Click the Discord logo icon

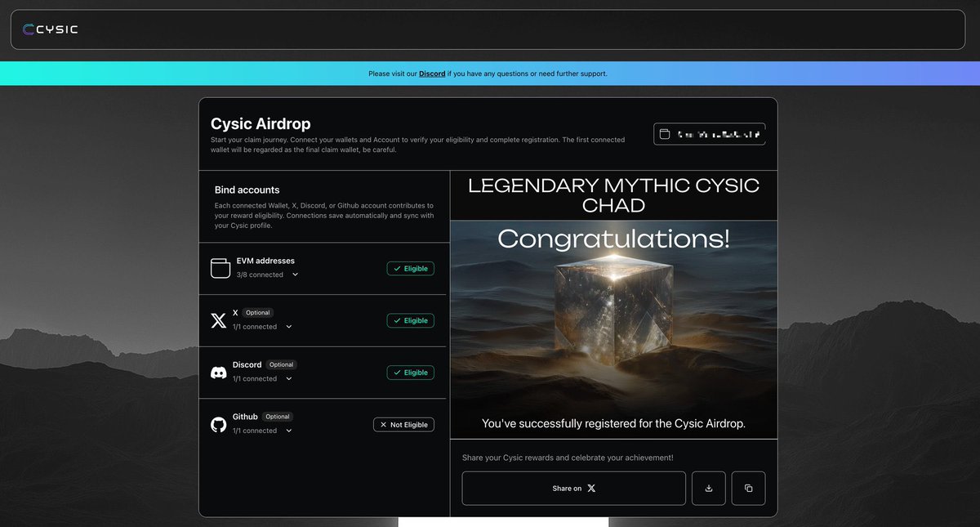(219, 373)
